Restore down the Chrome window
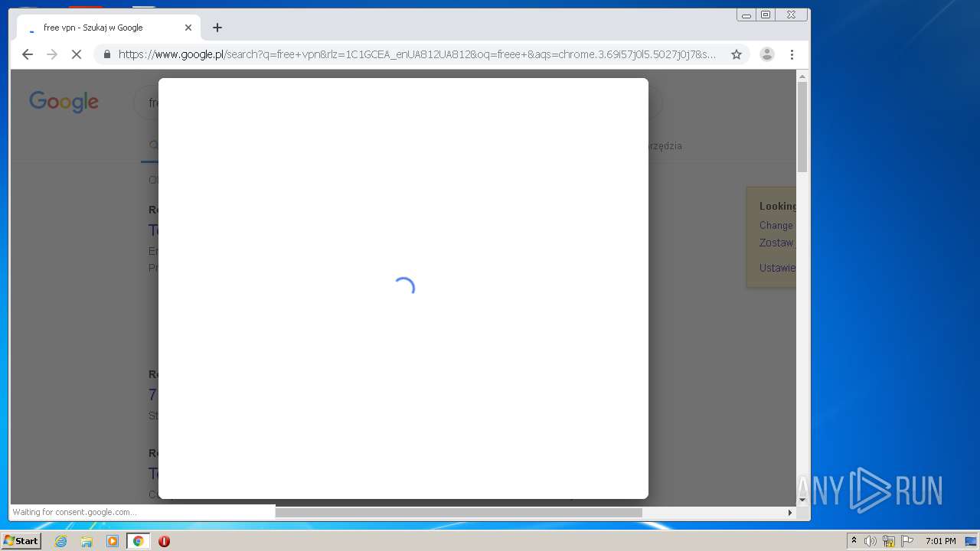 coord(766,15)
